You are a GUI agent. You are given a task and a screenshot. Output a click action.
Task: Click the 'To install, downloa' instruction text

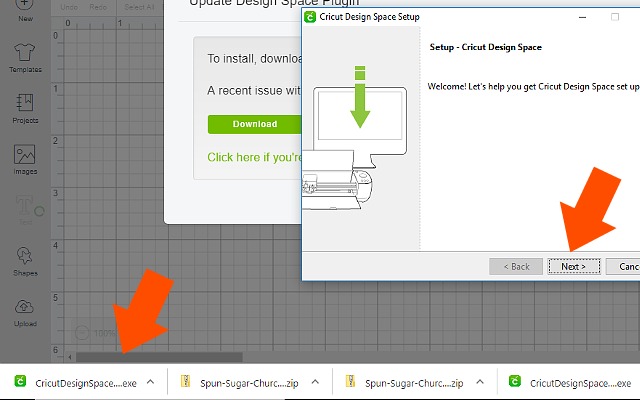click(254, 59)
